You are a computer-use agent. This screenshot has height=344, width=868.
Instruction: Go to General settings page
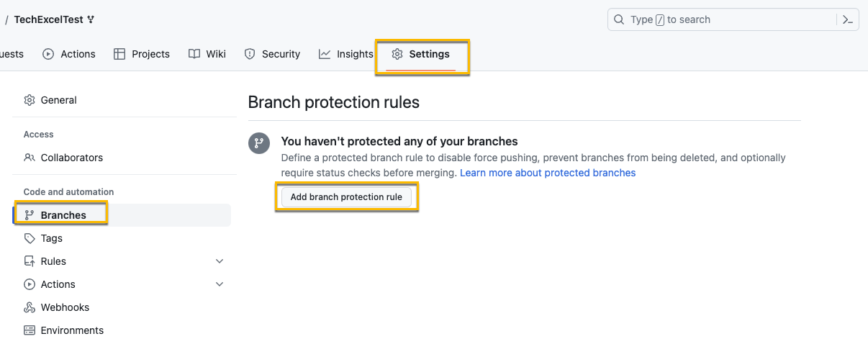pos(58,100)
